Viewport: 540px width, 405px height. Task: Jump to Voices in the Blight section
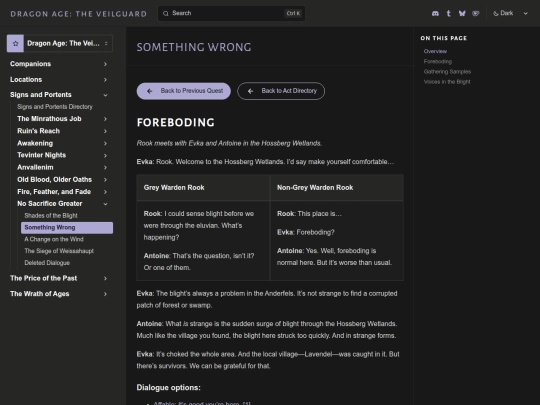(x=447, y=82)
